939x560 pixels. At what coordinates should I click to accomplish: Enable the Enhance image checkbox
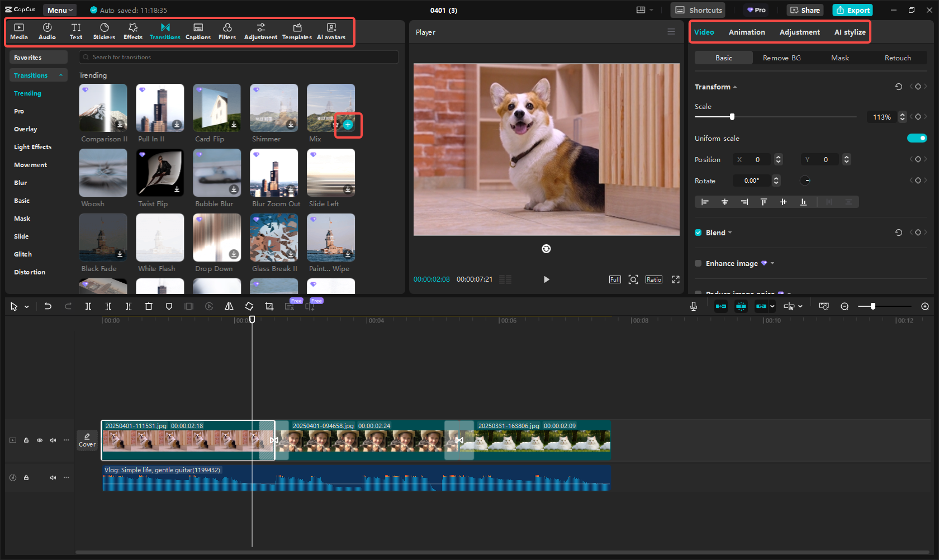(x=698, y=263)
